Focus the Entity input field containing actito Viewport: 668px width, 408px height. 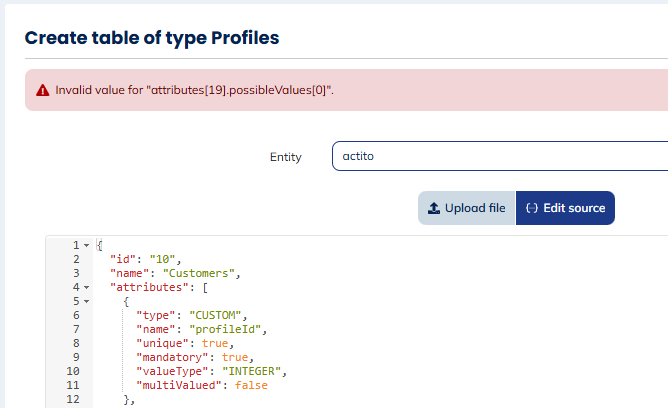tap(498, 157)
